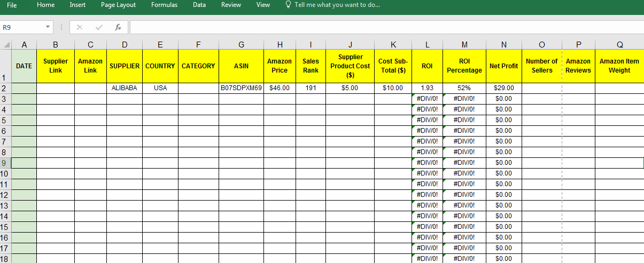Select column G header
The height and width of the screenshot is (263, 644).
coord(241,45)
